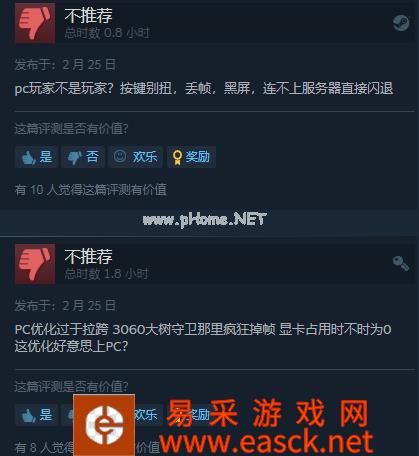Click the key icon in second review header

(401, 263)
